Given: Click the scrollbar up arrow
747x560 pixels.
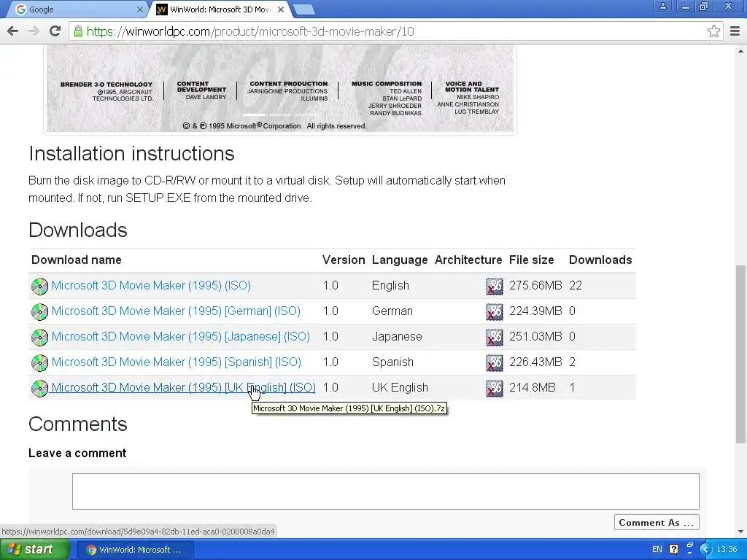Looking at the screenshot, I should (x=740, y=50).
